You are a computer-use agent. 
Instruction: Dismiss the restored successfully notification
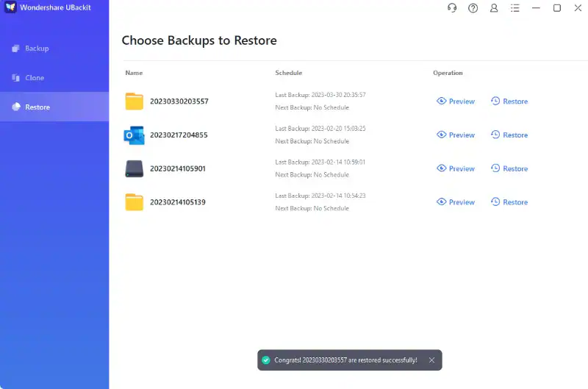click(431, 360)
